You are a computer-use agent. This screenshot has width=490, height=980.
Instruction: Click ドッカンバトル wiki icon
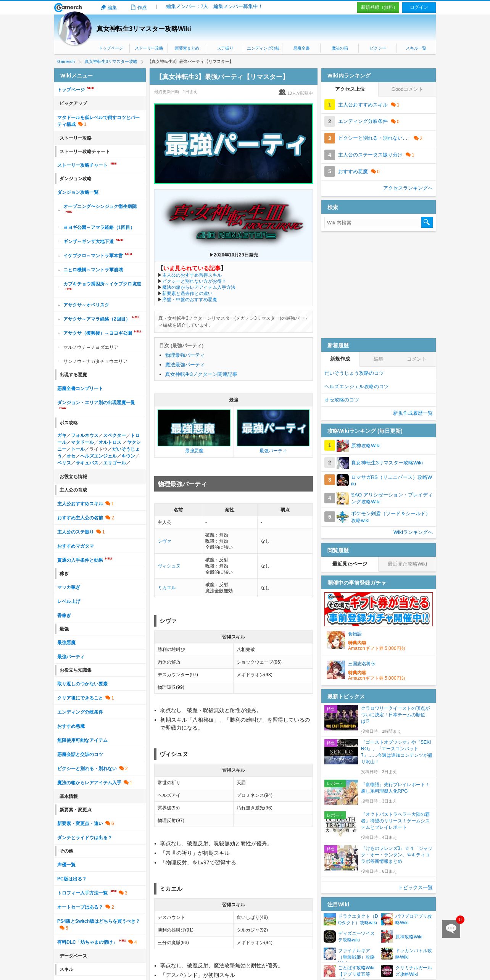[x=387, y=954]
